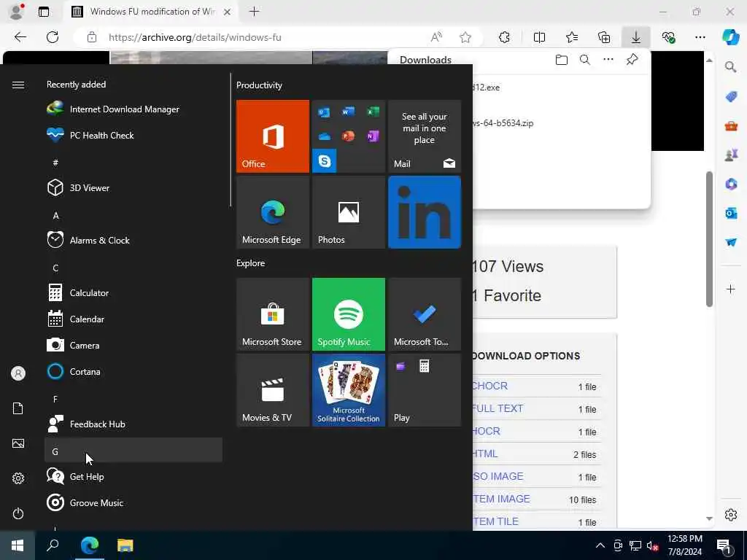Open more options in Downloads panel
The width and height of the screenshot is (747, 560).
(x=608, y=60)
